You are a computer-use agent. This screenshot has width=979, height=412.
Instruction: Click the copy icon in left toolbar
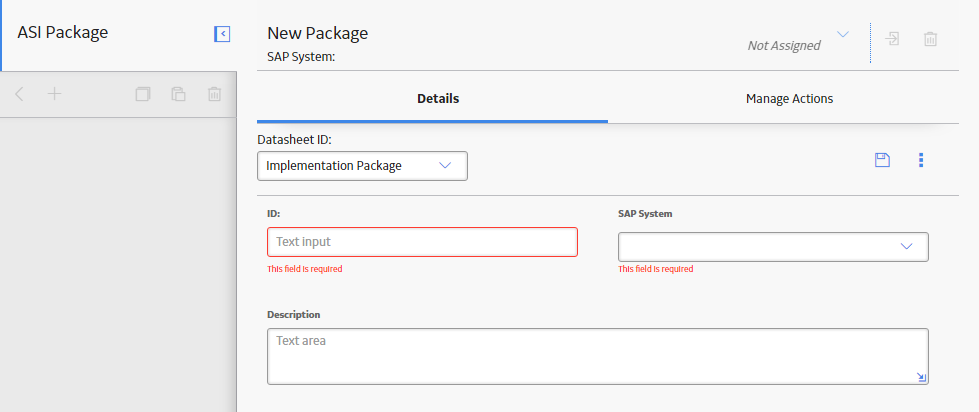pyautogui.click(x=143, y=94)
